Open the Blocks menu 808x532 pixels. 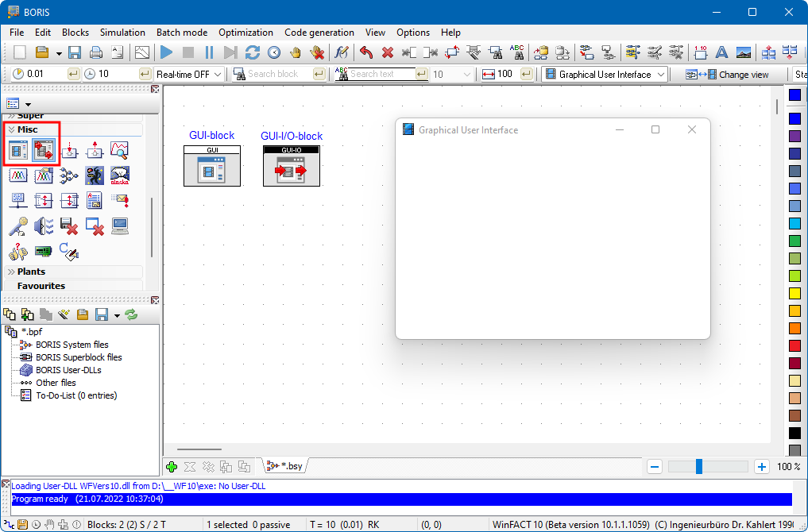pos(75,33)
